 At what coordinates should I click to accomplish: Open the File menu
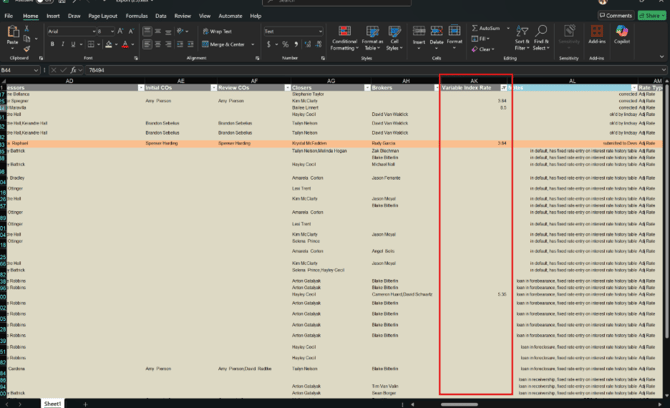point(9,16)
